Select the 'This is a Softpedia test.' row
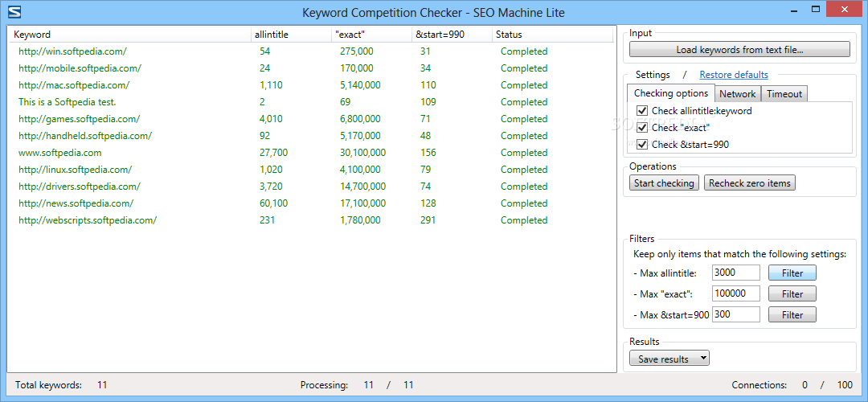The width and height of the screenshot is (868, 402). coord(312,102)
